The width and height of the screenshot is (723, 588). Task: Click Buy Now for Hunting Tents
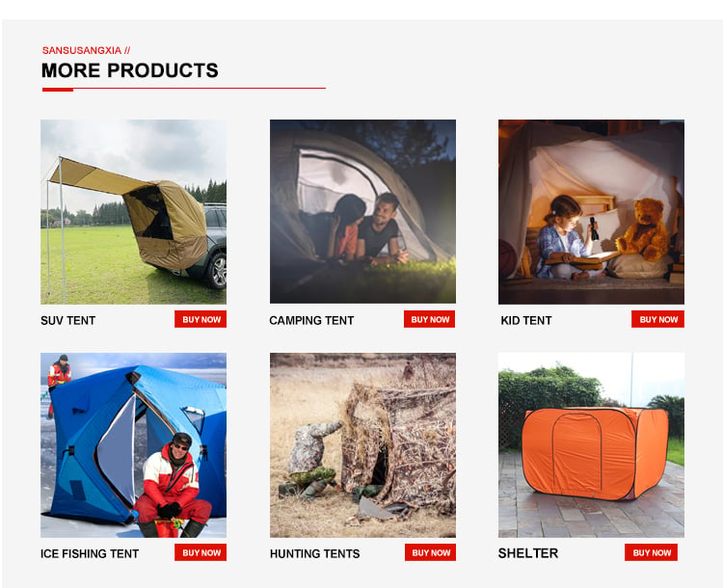tap(430, 552)
